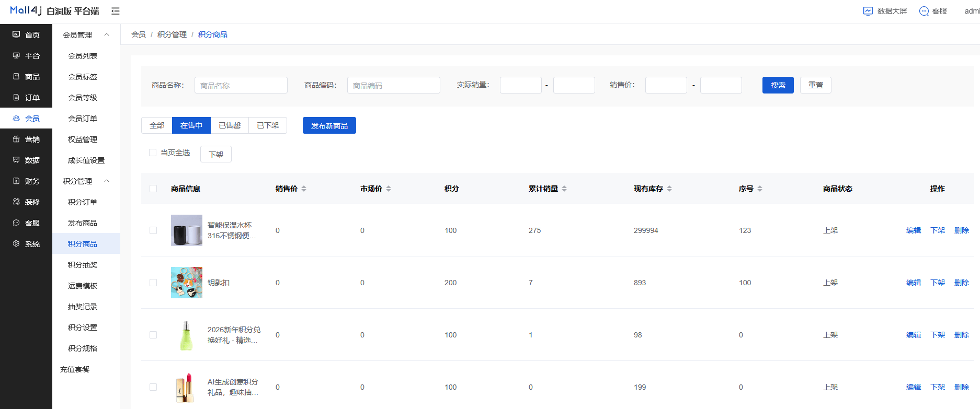Click the 平台 platform icon in sidebar
This screenshot has width=980, height=409.
pyautogui.click(x=16, y=55)
